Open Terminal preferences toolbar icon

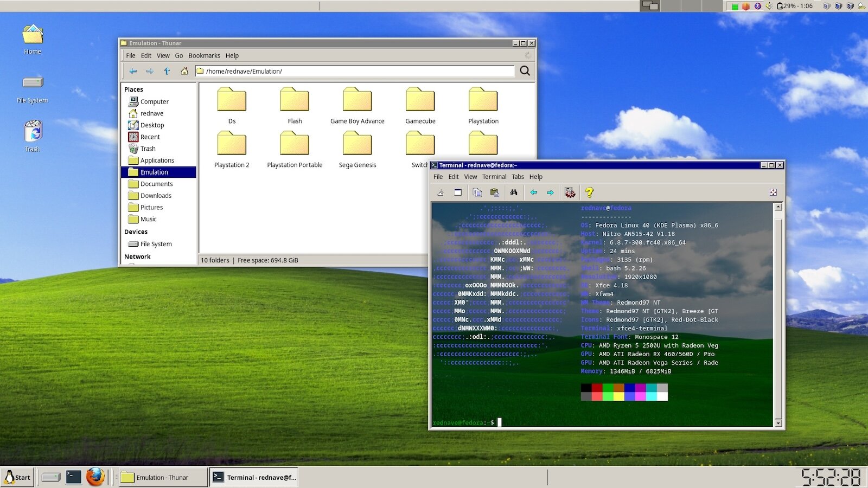click(x=570, y=192)
